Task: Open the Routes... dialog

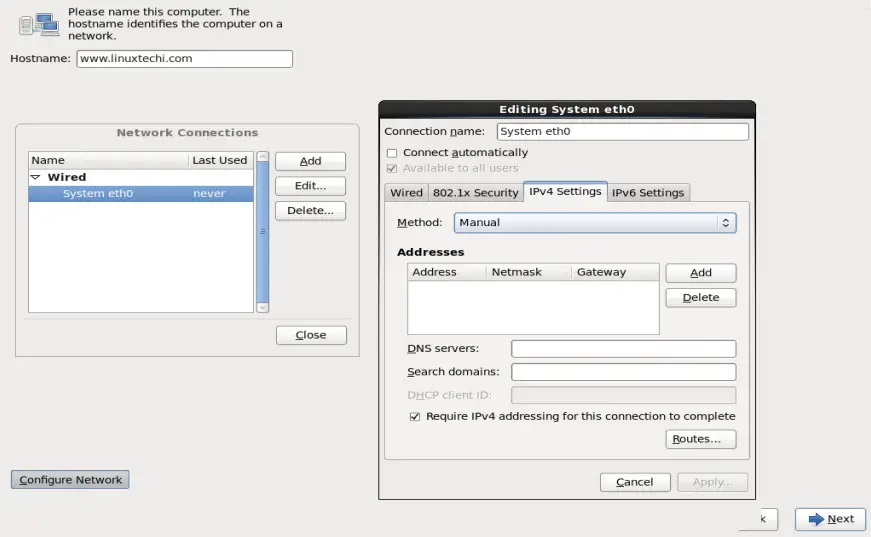Action: coord(701,439)
